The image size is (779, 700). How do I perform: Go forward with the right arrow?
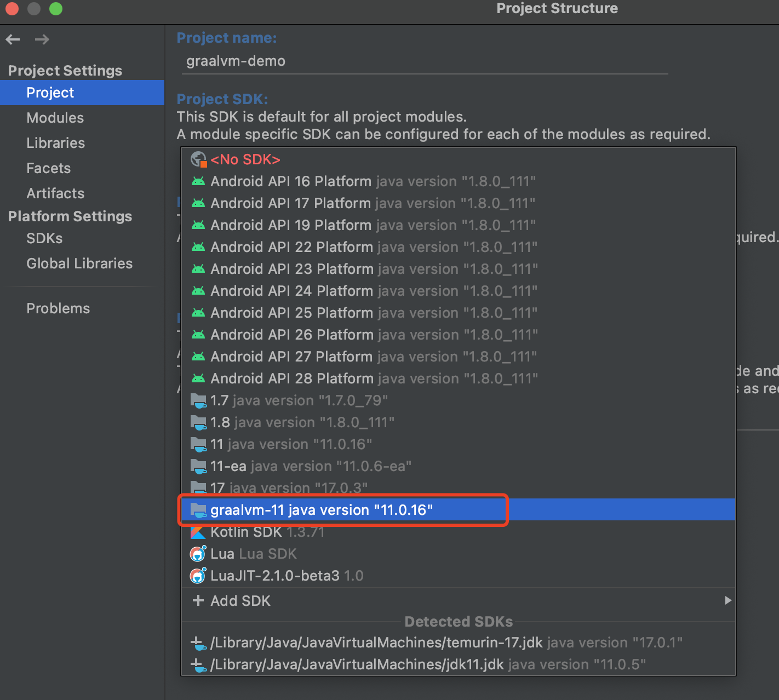tap(42, 39)
